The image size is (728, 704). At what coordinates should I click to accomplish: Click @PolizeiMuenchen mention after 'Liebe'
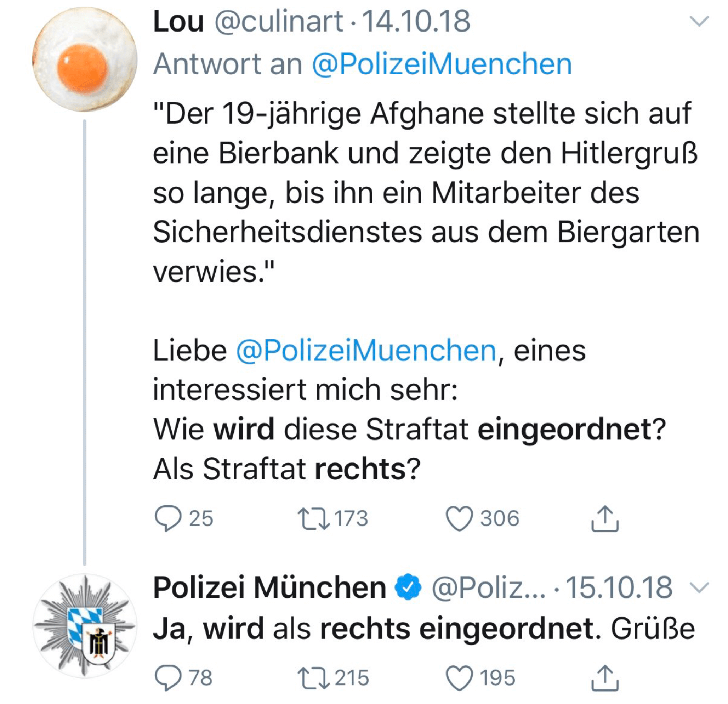click(366, 350)
